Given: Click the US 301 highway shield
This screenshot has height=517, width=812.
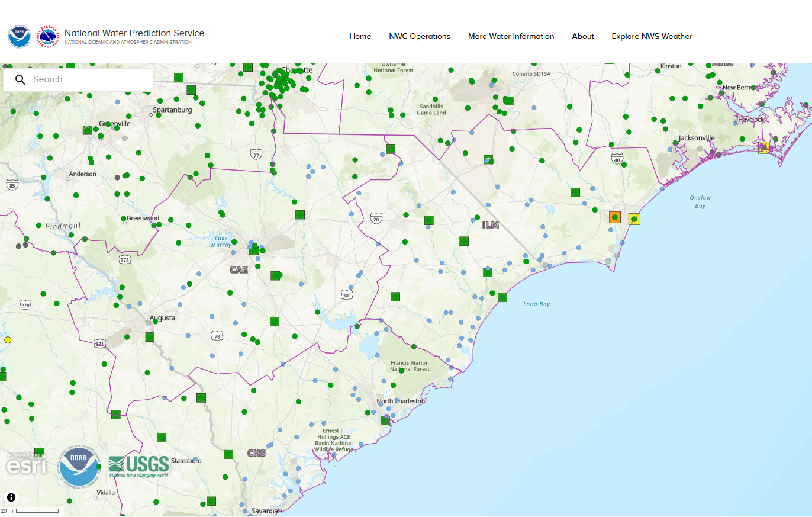Looking at the screenshot, I should [347, 294].
